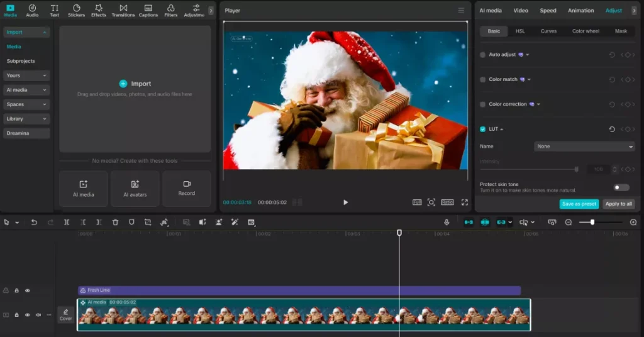
Task: Delete right of playhead with trim-right tool
Action: [99, 222]
